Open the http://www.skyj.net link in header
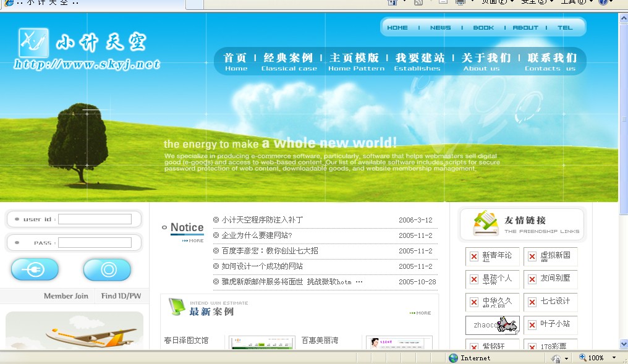628x364 pixels. 87,64
